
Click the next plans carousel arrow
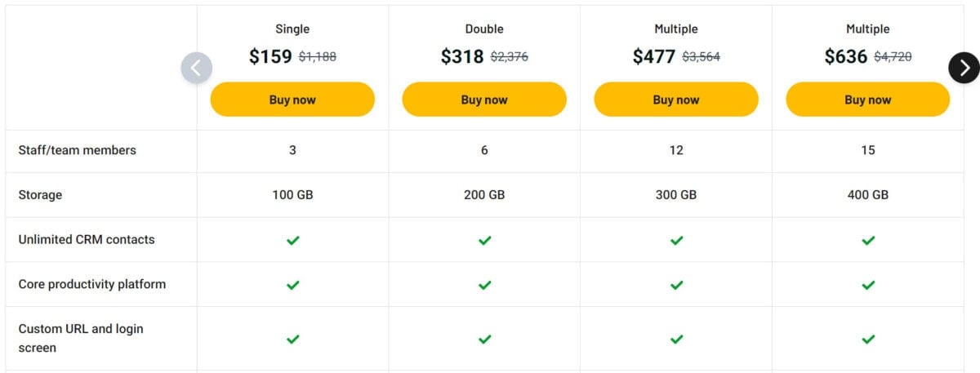pyautogui.click(x=964, y=68)
